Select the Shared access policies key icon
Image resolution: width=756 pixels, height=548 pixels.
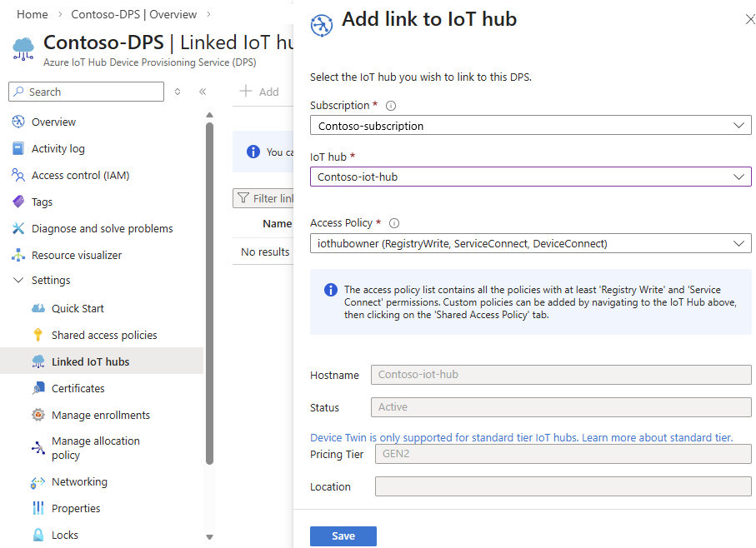click(x=37, y=335)
